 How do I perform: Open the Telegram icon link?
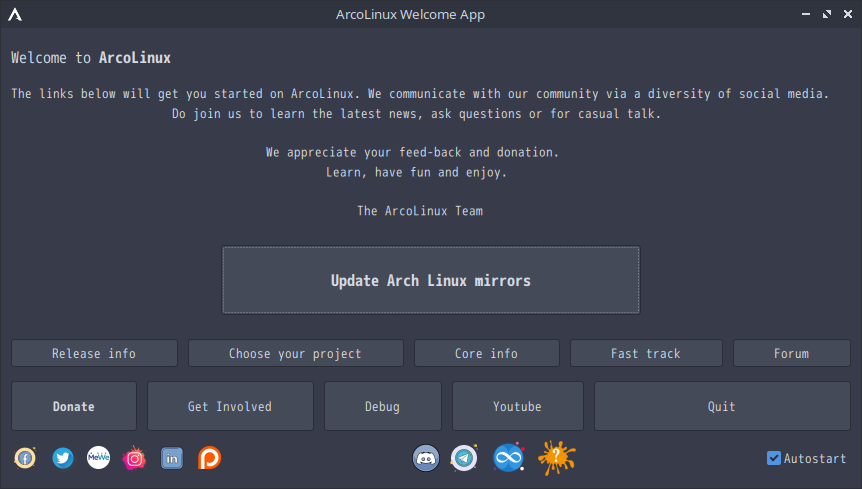pos(464,458)
